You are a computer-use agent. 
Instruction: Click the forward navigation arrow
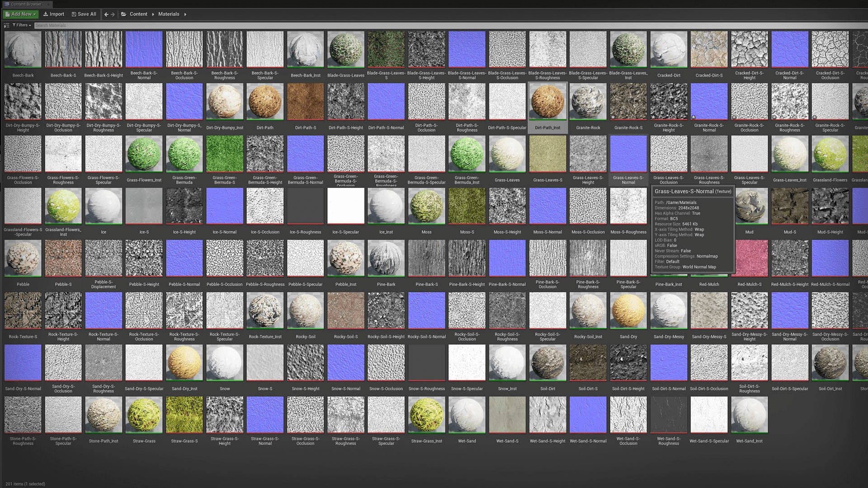point(112,14)
